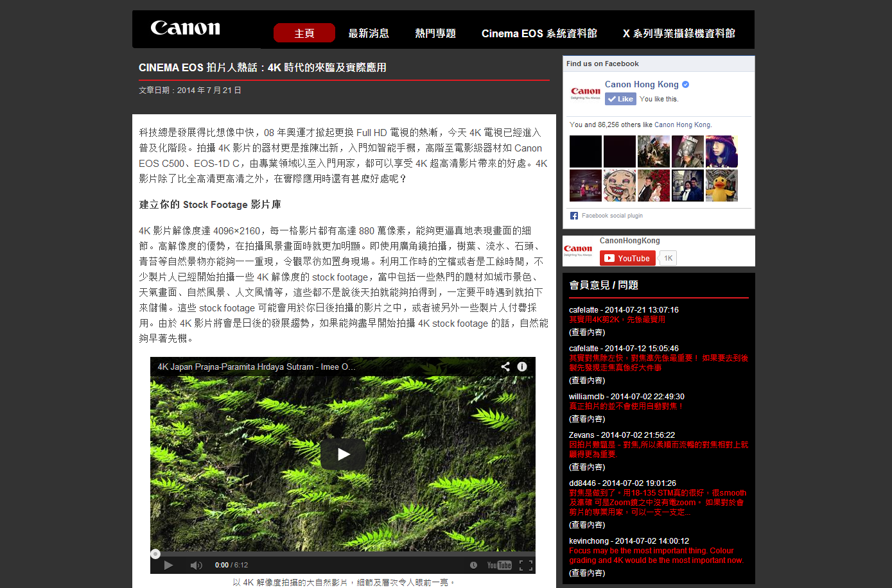
Task: Click the video info icon
Action: click(x=522, y=367)
